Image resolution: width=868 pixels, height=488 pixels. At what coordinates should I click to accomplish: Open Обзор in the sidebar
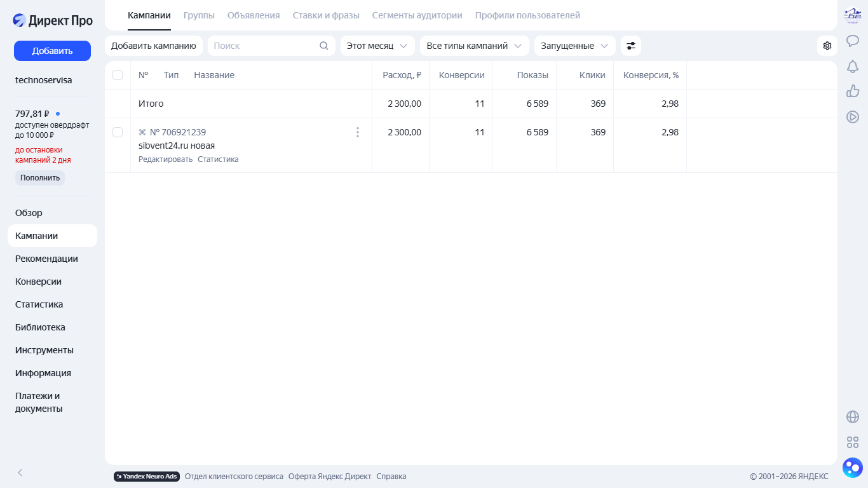52,213
